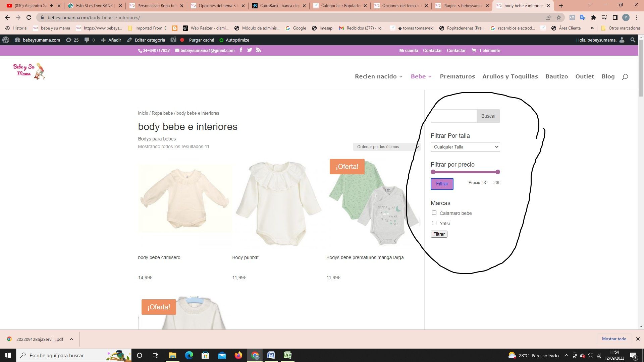Click the sidebar search input field
The width and height of the screenshot is (644, 362).
(x=453, y=116)
